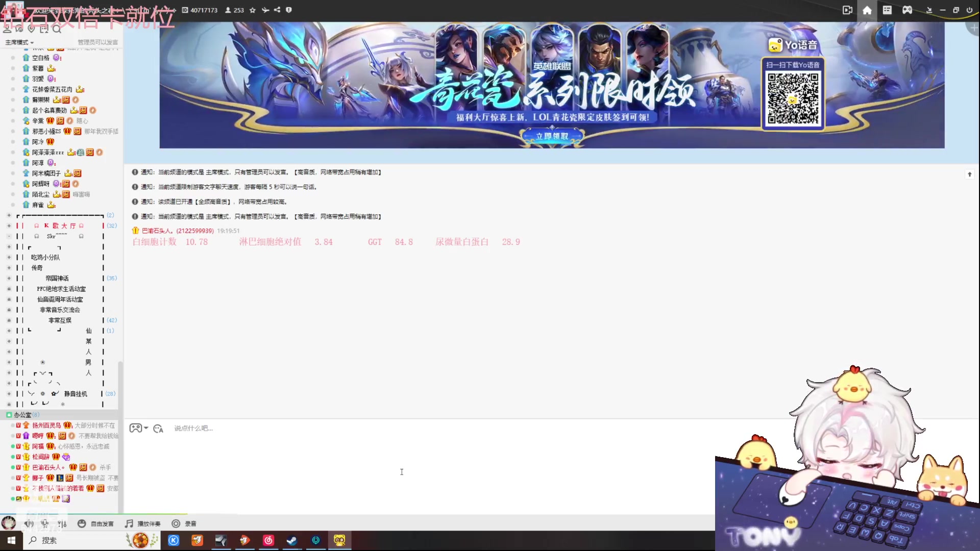Image resolution: width=980 pixels, height=551 pixels.
Task: Select user 娜子 in the office list
Action: (38, 478)
